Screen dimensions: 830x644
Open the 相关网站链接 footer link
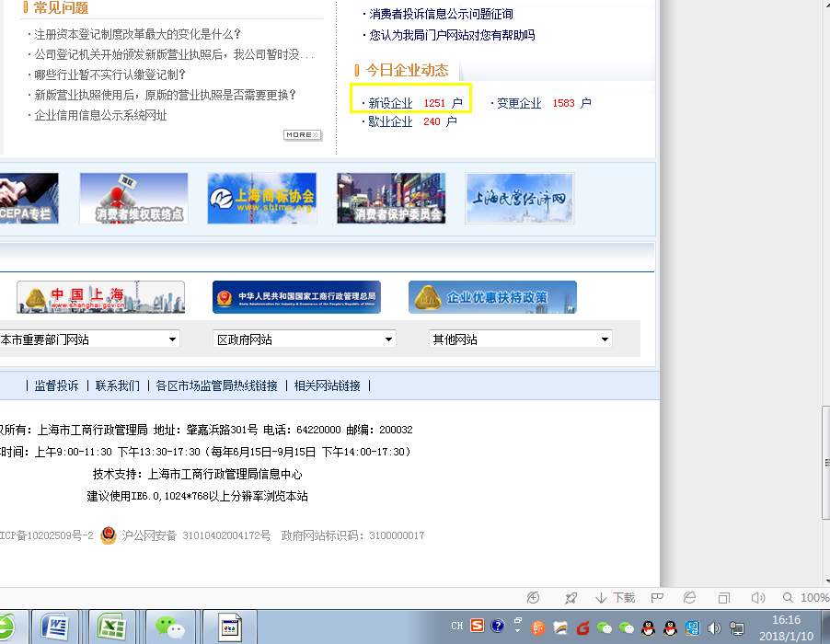[328, 385]
